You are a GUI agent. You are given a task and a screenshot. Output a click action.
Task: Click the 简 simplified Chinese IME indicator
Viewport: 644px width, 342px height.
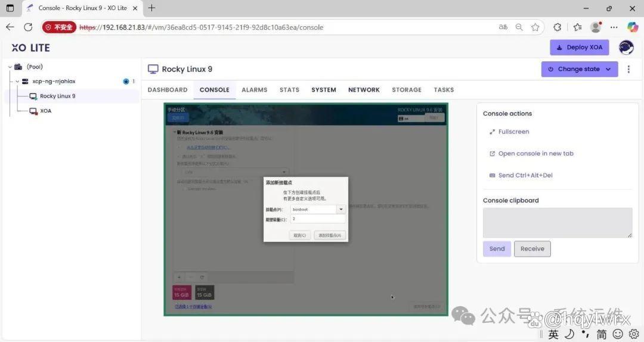pyautogui.click(x=601, y=334)
